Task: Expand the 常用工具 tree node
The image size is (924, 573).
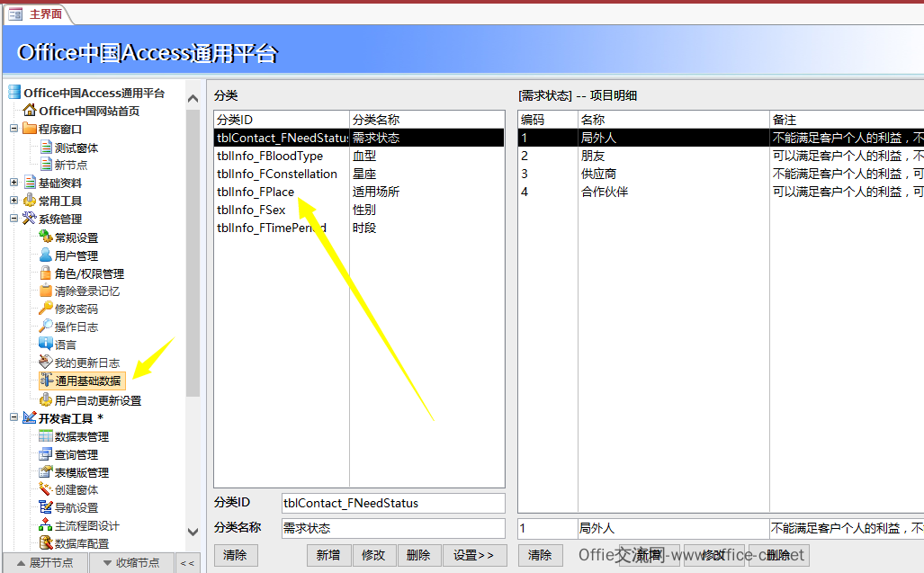Action: [14, 201]
